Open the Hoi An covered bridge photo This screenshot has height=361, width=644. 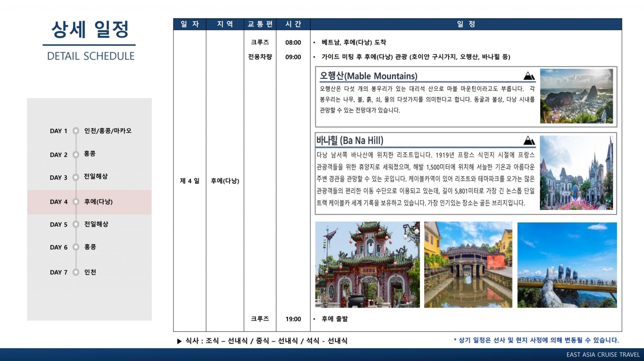tap(468, 265)
